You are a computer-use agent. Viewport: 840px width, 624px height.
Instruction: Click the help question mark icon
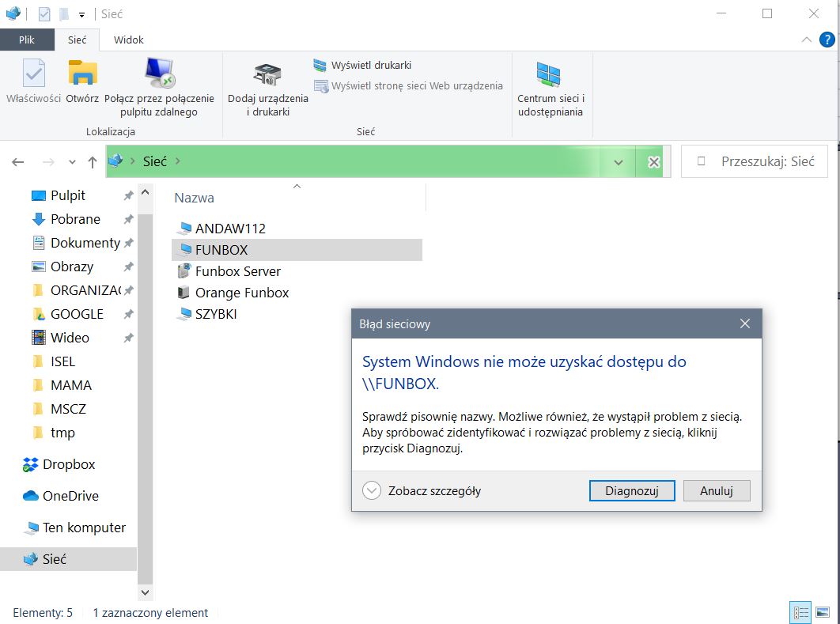click(x=827, y=40)
